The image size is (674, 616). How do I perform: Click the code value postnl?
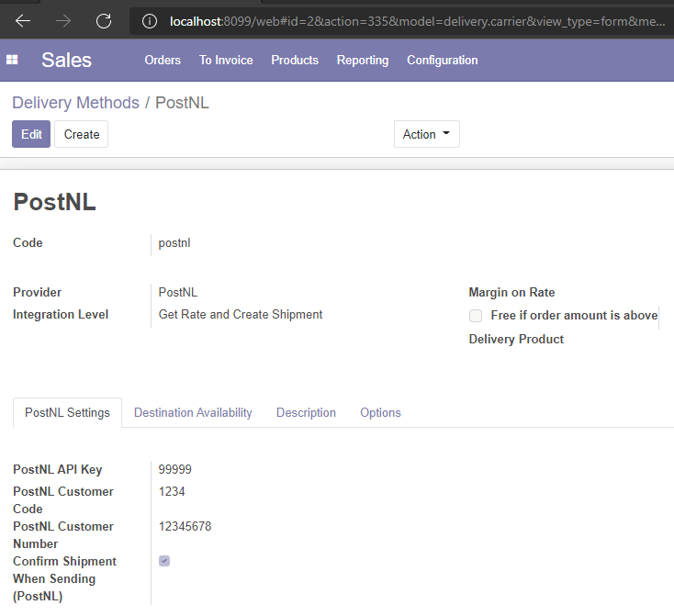click(174, 243)
